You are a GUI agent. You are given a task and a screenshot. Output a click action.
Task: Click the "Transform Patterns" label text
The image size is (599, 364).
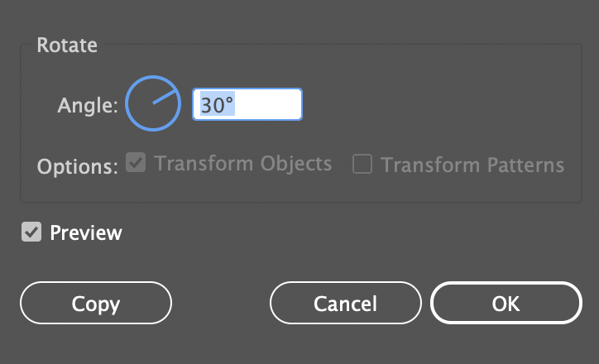point(472,165)
